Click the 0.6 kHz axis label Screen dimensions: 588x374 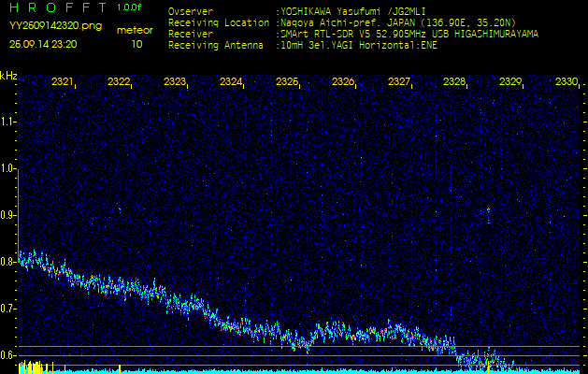pos(8,354)
